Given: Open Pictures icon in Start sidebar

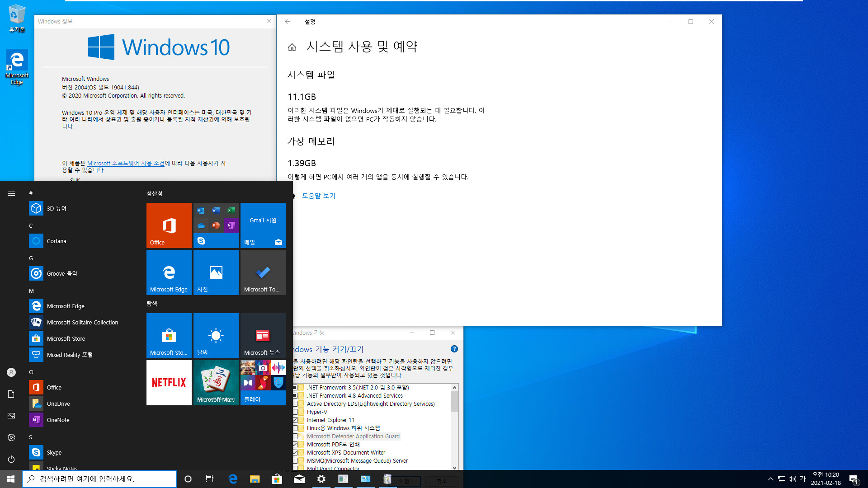Looking at the screenshot, I should (x=11, y=416).
